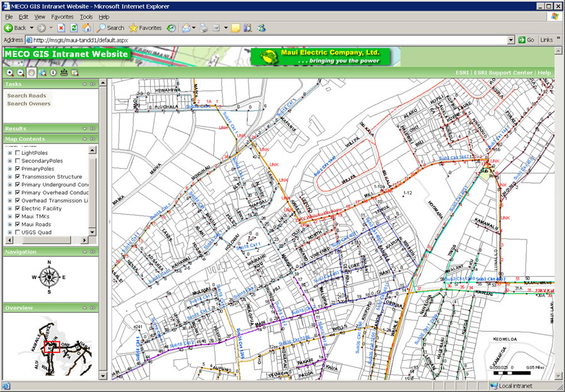
Task: Open the Edit menu
Action: point(23,17)
